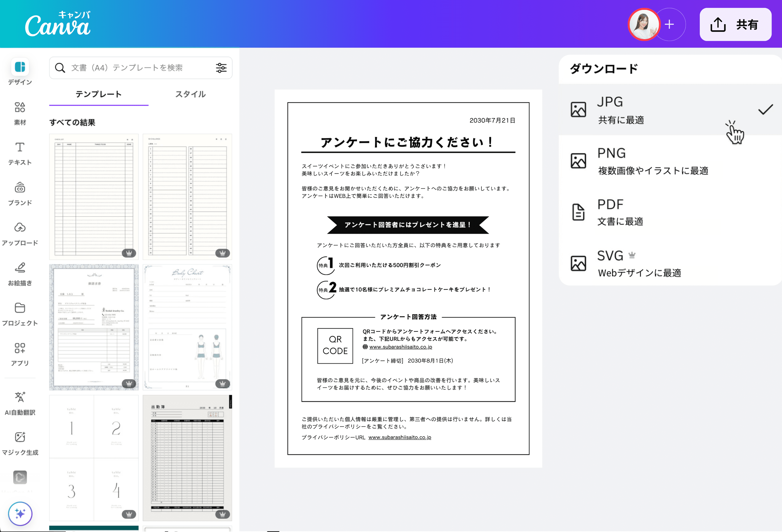Open the プロジェクト projects folder

click(x=20, y=308)
